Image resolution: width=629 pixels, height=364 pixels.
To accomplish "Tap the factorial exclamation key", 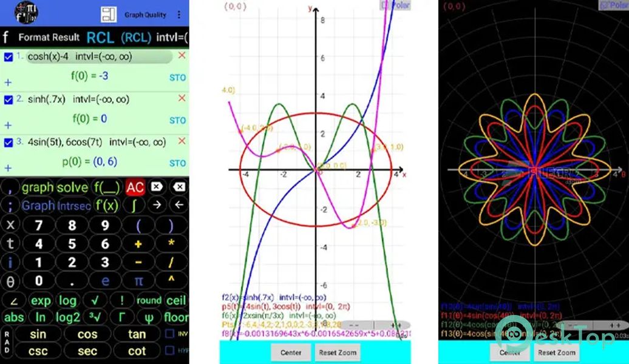I will pyautogui.click(x=121, y=300).
